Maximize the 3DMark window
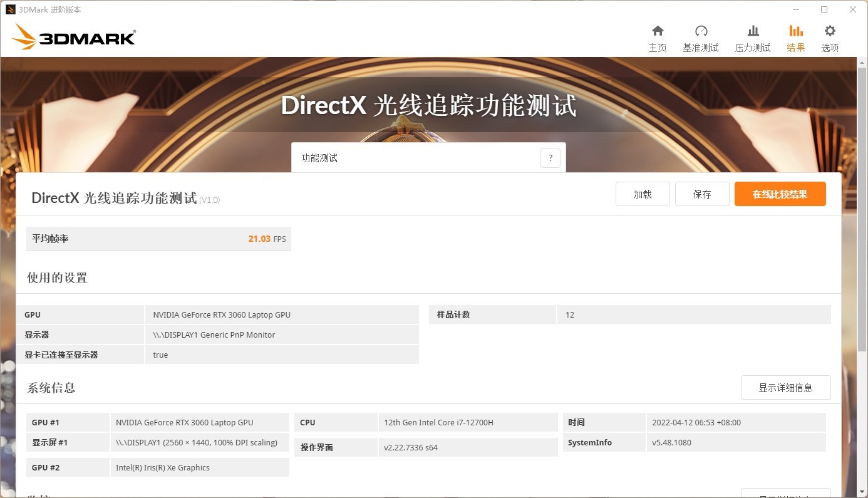Image resolution: width=868 pixels, height=498 pixels. coord(824,9)
